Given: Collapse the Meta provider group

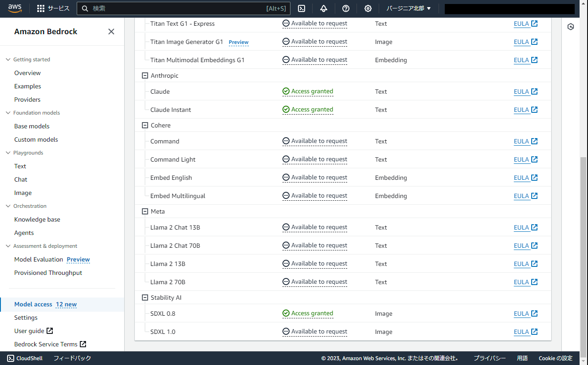Looking at the screenshot, I should (x=145, y=211).
